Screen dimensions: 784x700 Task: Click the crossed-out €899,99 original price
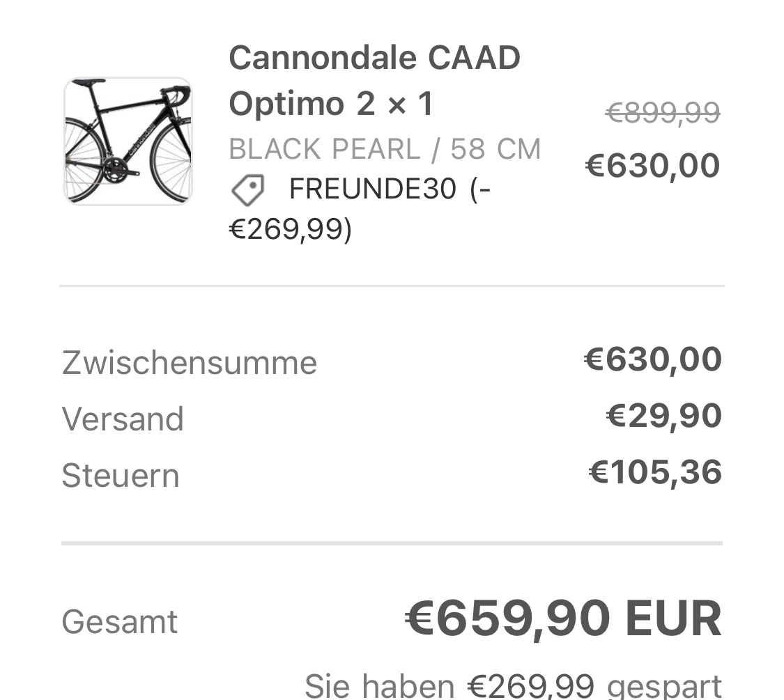pos(662,112)
